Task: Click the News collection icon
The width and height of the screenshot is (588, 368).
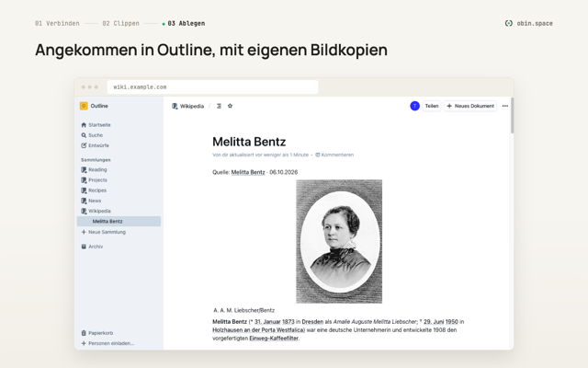Action: [84, 201]
